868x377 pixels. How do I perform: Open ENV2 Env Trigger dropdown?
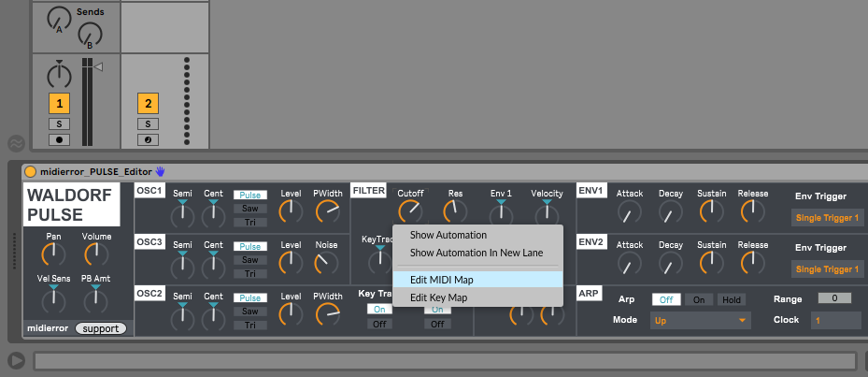pyautogui.click(x=828, y=269)
